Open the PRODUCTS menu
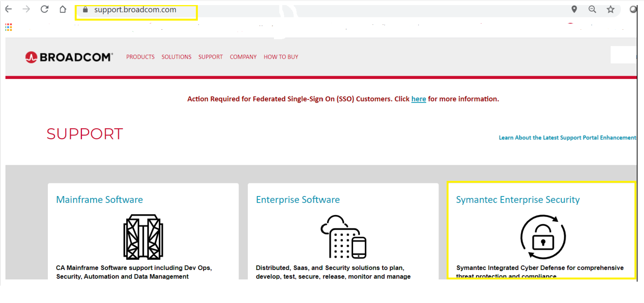The image size is (644, 303). (140, 57)
